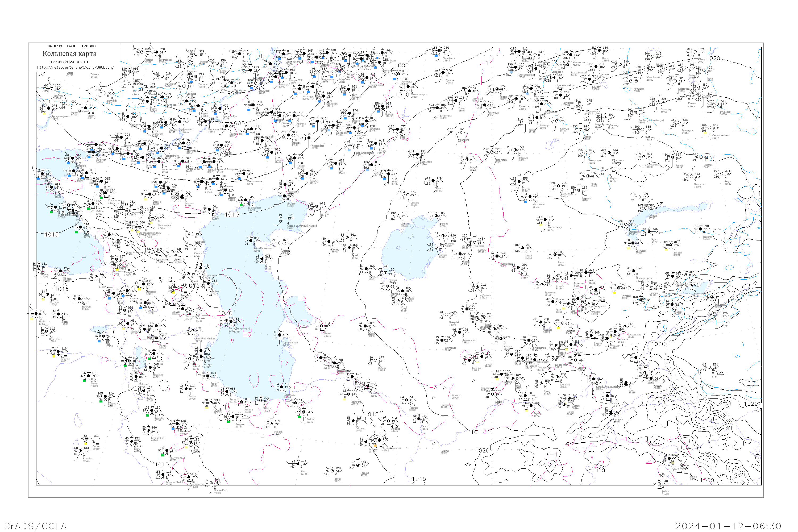Click the 2024-01-12-06:30 timestamp

728,526
